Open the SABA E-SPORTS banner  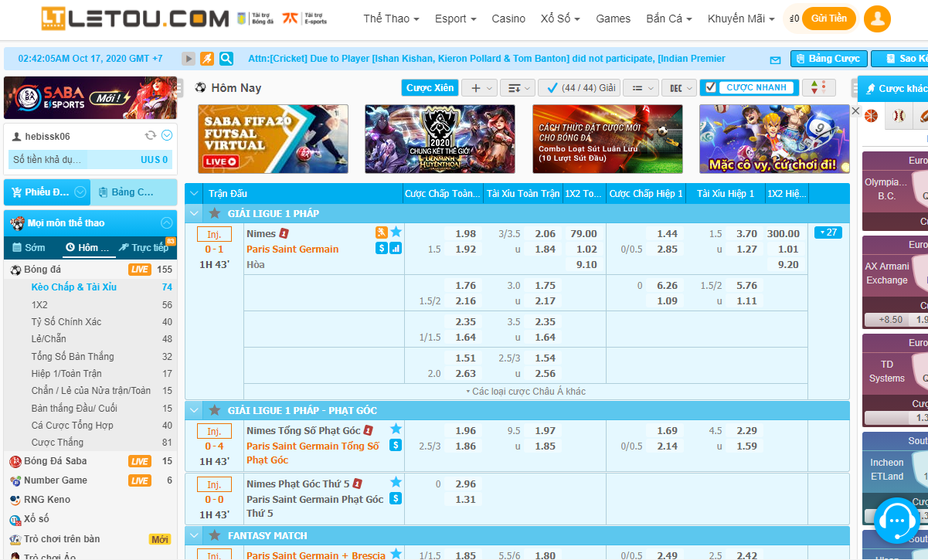[x=90, y=97]
